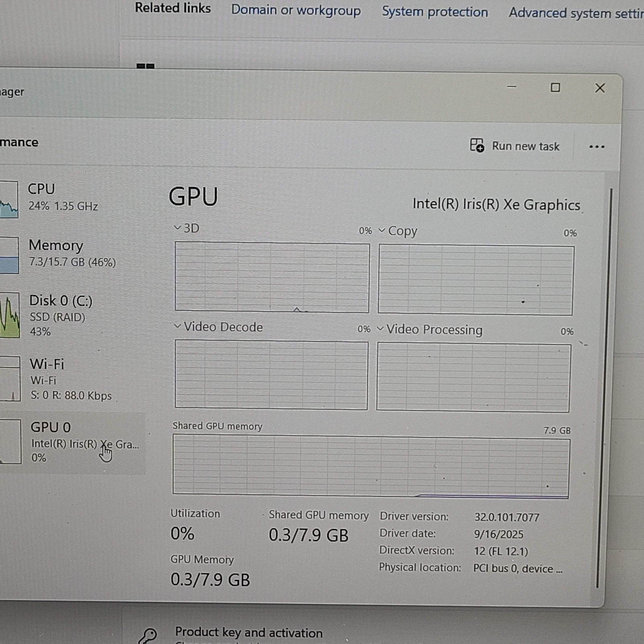Click the GPU 0 mini graph thumbnail

coord(10,442)
